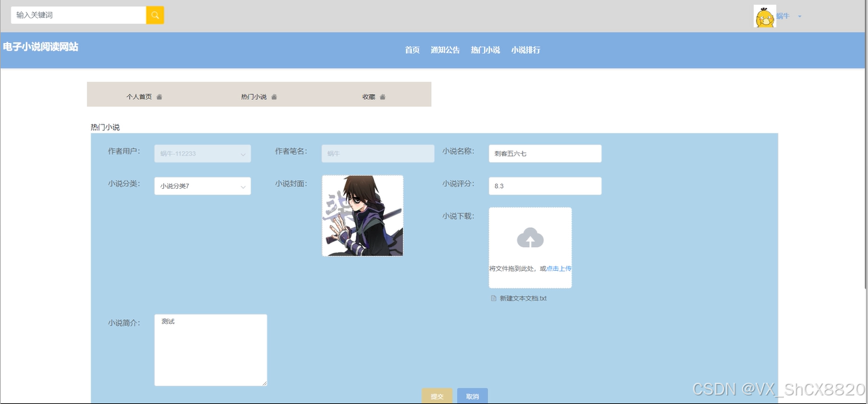Click the 小说下载 label
Viewport: 868px width, 404px height.
(458, 216)
